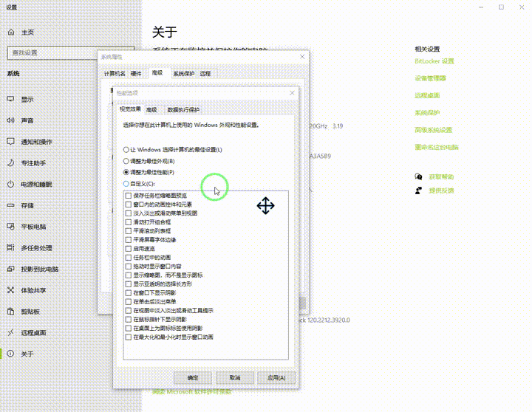This screenshot has width=532, height=412.
Task: Open 剪贴板 clipboard settings icon
Action: [x=11, y=312]
